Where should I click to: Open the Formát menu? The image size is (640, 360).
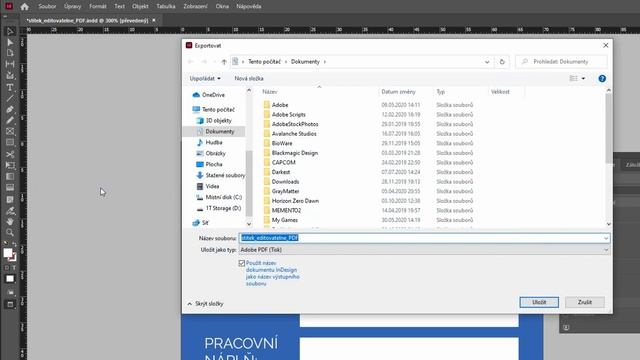(98, 7)
